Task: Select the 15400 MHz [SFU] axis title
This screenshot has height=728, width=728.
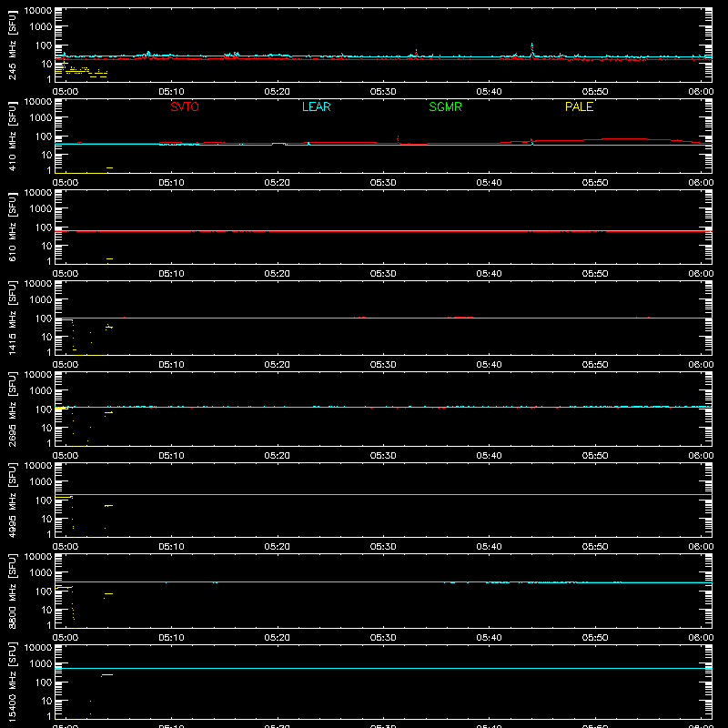Action: [13, 682]
